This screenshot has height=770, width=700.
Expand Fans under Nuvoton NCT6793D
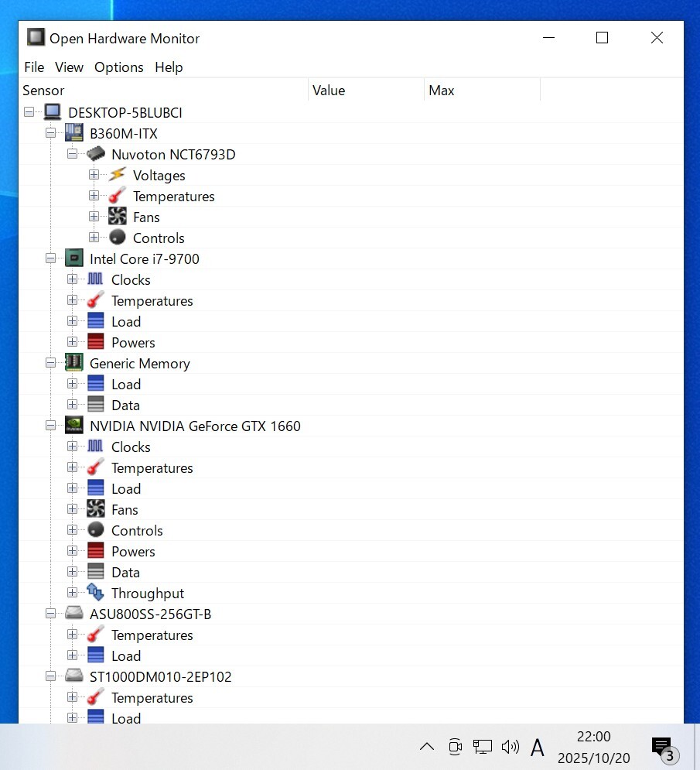(94, 217)
